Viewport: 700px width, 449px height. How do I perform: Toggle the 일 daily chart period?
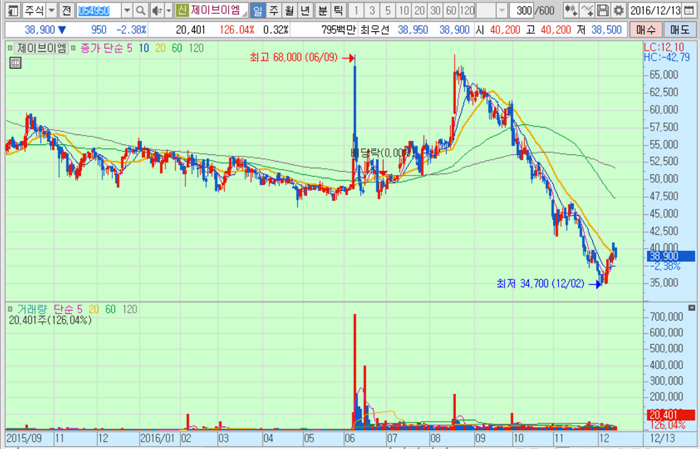point(257,10)
